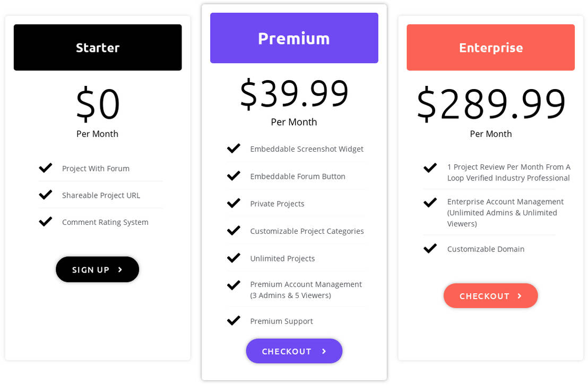Toggle the checkmark beside Embeddable Screenshot Widget
This screenshot has width=588, height=385.
(x=234, y=148)
